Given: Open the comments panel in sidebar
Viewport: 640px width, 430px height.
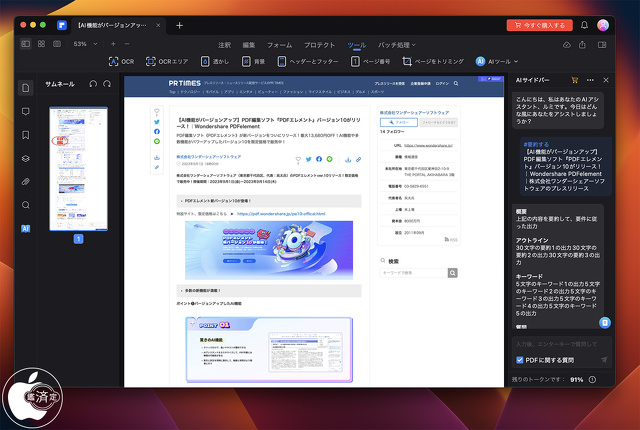Looking at the screenshot, I should pyautogui.click(x=26, y=111).
